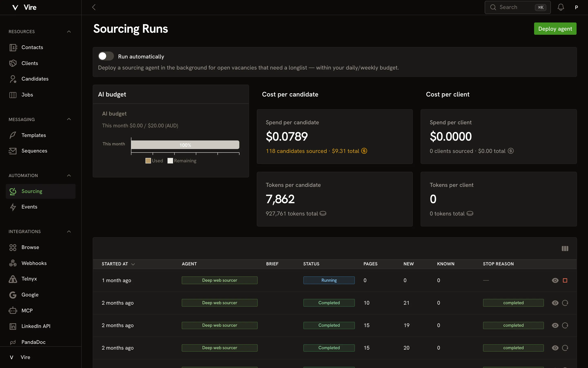Image resolution: width=588 pixels, height=368 pixels.
Task: Toggle the Run automatically switch
Action: pos(106,56)
